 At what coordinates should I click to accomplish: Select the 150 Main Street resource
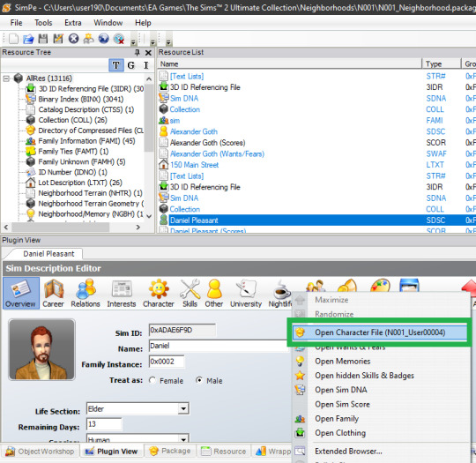[194, 165]
